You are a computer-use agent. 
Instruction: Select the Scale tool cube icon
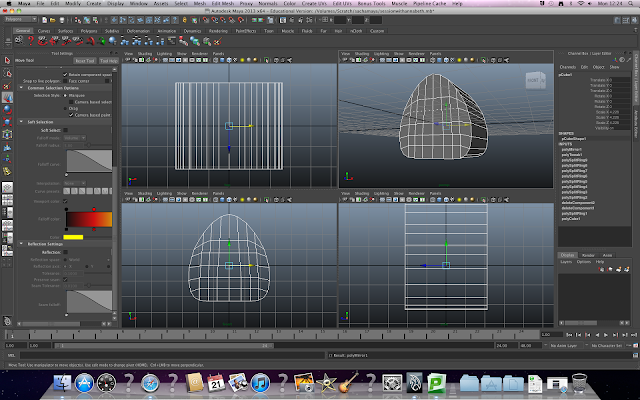tap(7, 122)
